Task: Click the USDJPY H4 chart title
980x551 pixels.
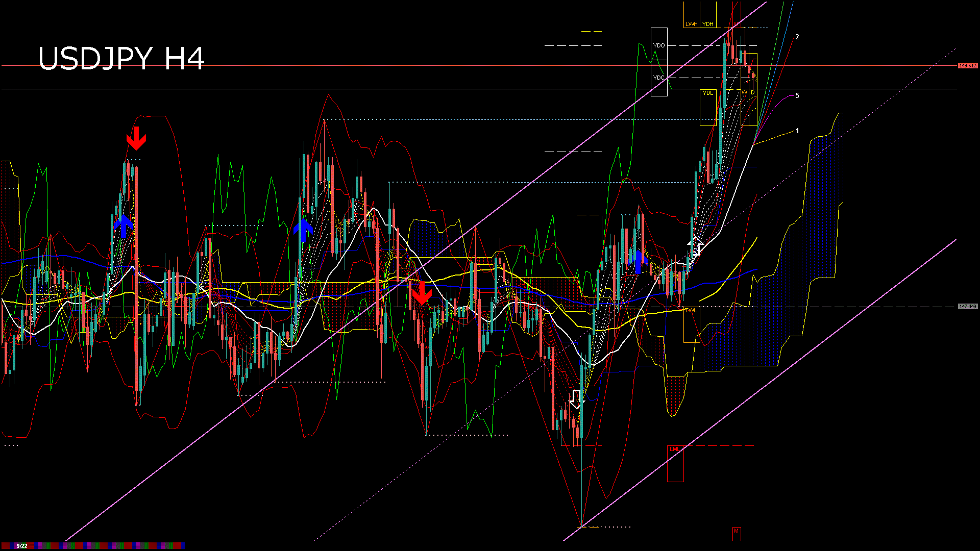Action: point(121,58)
